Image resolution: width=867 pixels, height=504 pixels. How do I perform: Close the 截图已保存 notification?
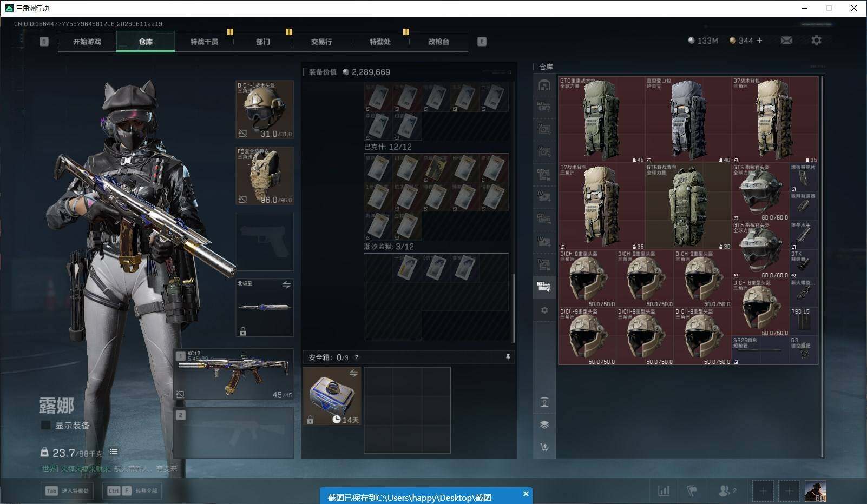point(526,494)
